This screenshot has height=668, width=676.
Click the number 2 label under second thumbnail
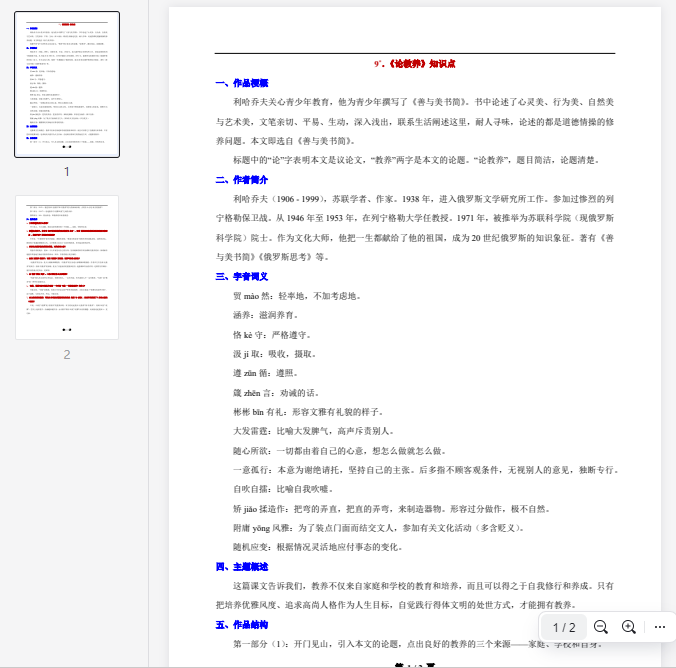[x=67, y=354]
